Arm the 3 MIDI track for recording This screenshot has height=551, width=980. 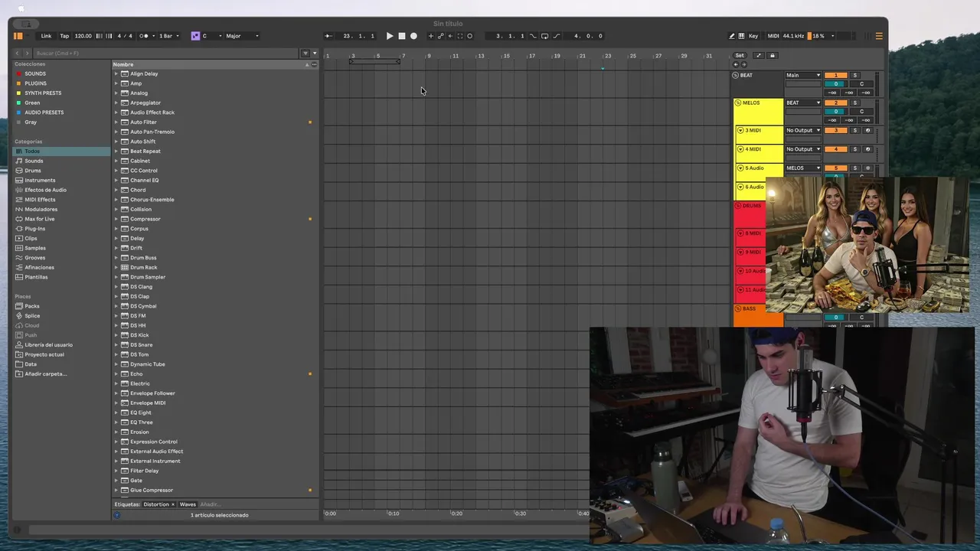[x=867, y=130]
